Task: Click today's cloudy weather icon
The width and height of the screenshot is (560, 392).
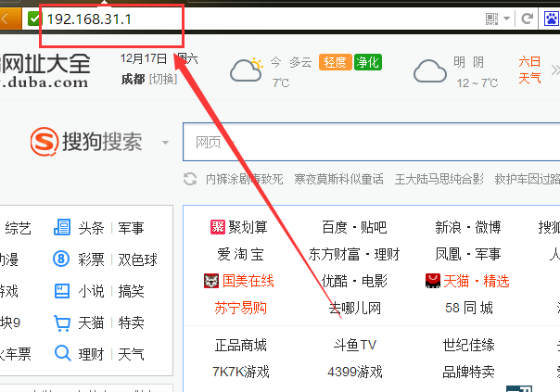Action: [x=246, y=70]
